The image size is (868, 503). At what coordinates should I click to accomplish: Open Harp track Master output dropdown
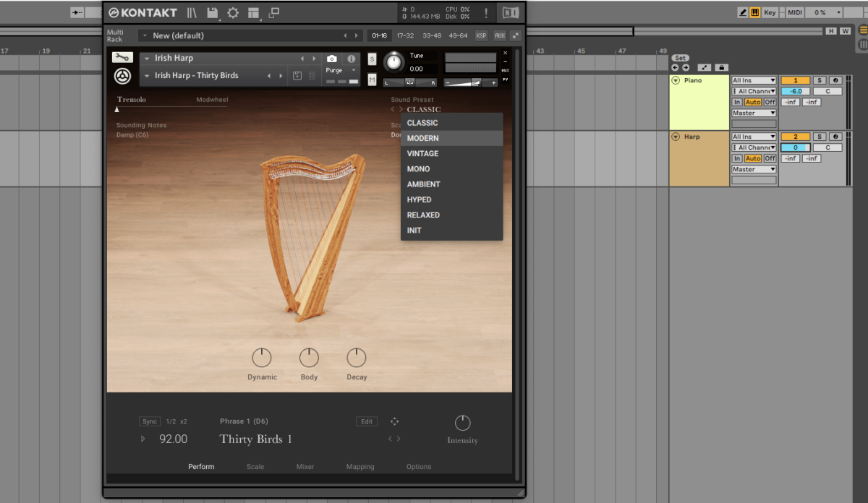pos(754,169)
